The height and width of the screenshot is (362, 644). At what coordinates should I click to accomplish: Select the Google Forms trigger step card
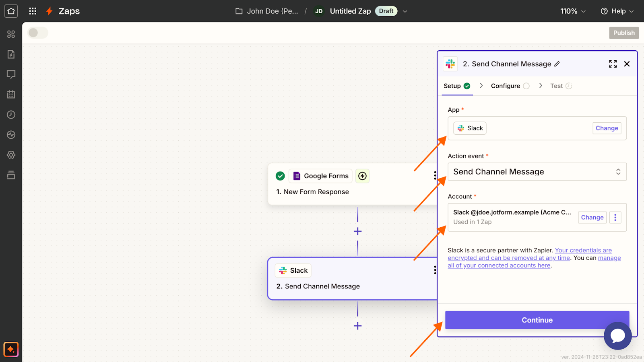[x=353, y=184]
